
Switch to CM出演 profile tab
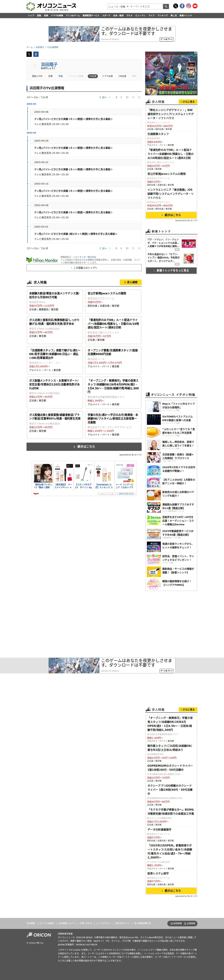click(x=122, y=76)
